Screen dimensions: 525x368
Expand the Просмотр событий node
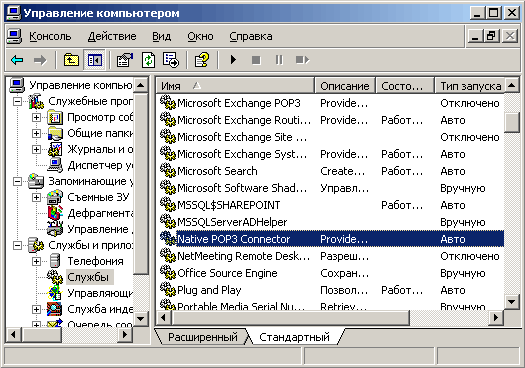point(36,117)
